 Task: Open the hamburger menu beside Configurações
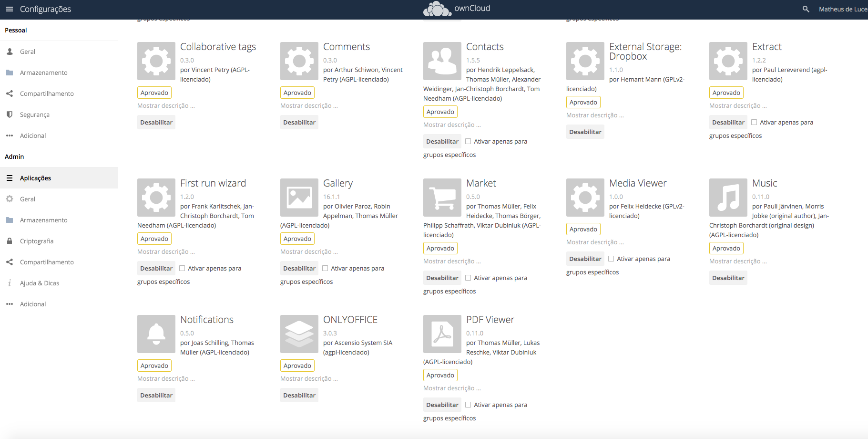coord(10,9)
